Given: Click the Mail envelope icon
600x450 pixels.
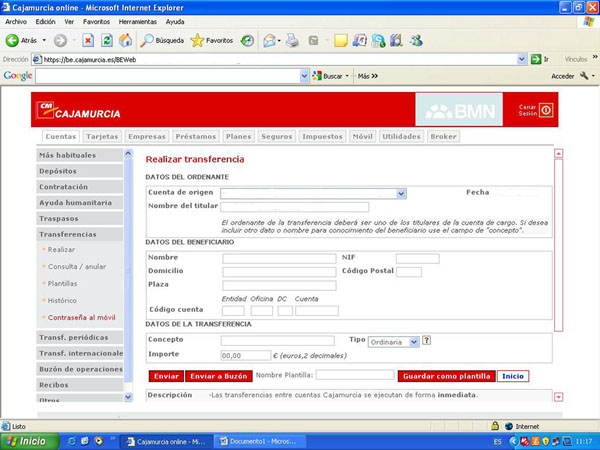Looking at the screenshot, I should (x=269, y=41).
